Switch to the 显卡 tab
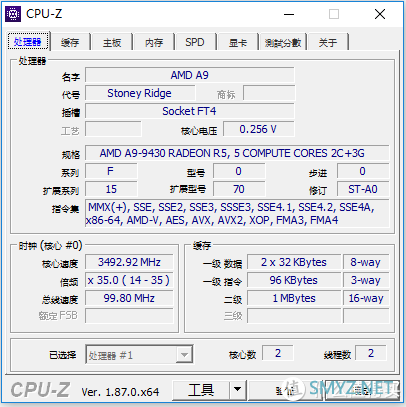Viewport: 406px width, 407px height. (238, 42)
